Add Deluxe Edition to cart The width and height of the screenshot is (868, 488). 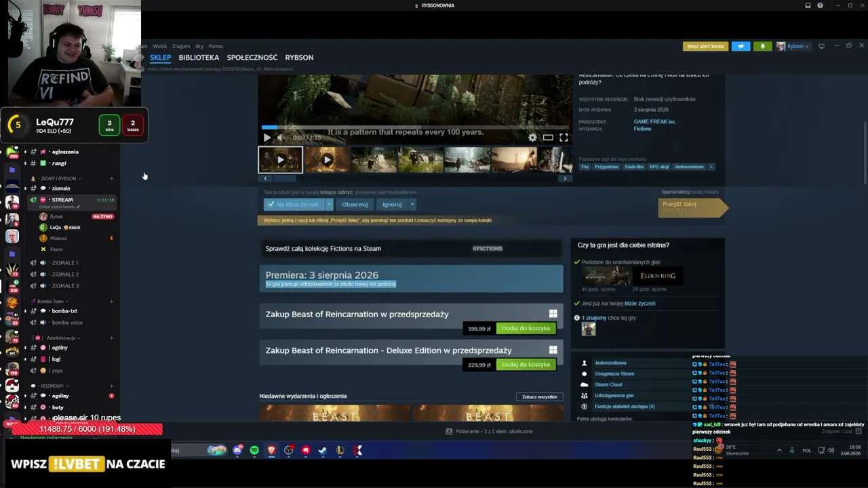[x=526, y=365]
